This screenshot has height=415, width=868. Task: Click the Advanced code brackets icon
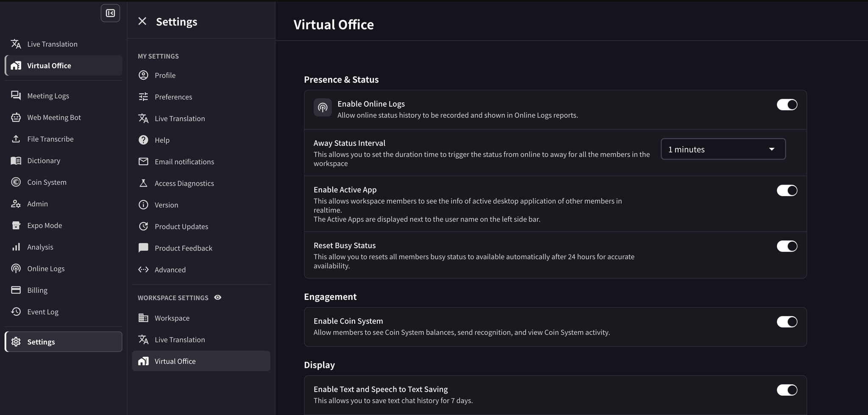point(143,270)
